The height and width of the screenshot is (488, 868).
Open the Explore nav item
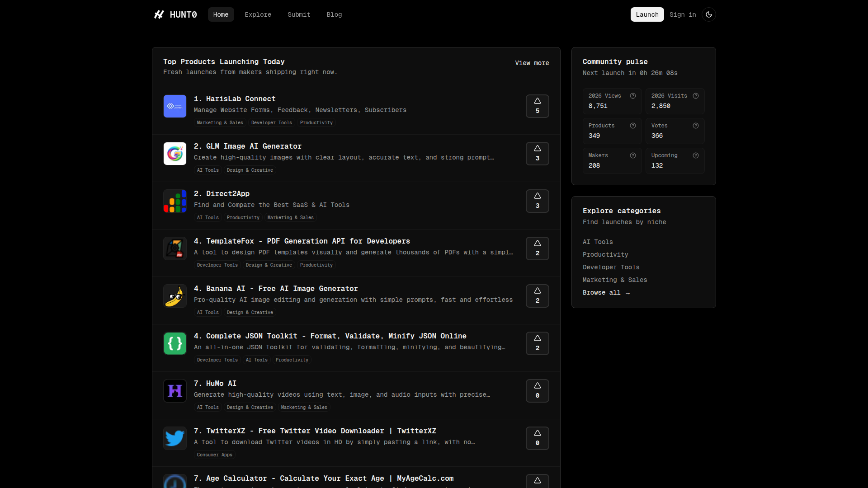pos(258,14)
